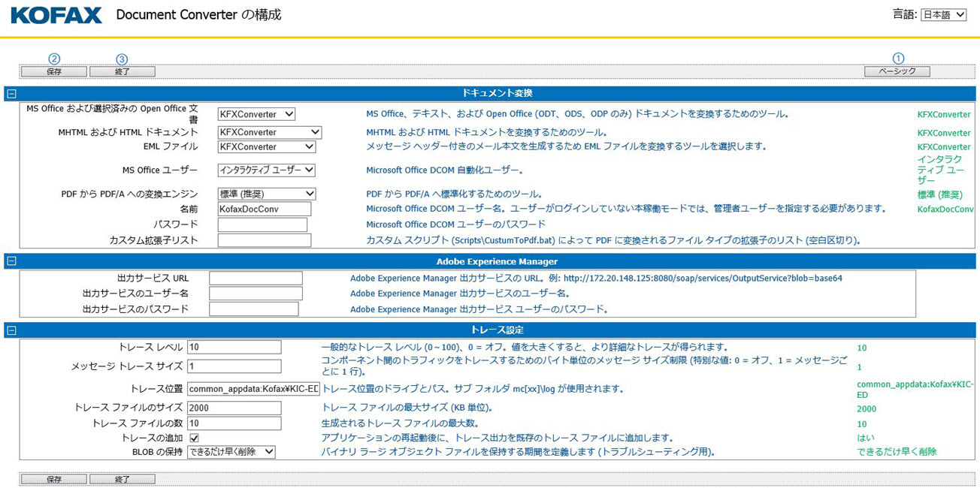Click the パスワード input field

click(x=262, y=224)
